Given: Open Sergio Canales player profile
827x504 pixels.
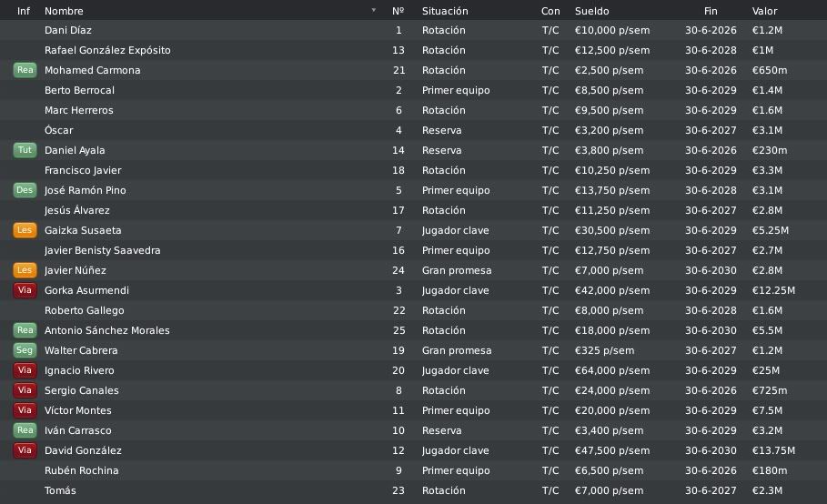Looking at the screenshot, I should 81,390.
